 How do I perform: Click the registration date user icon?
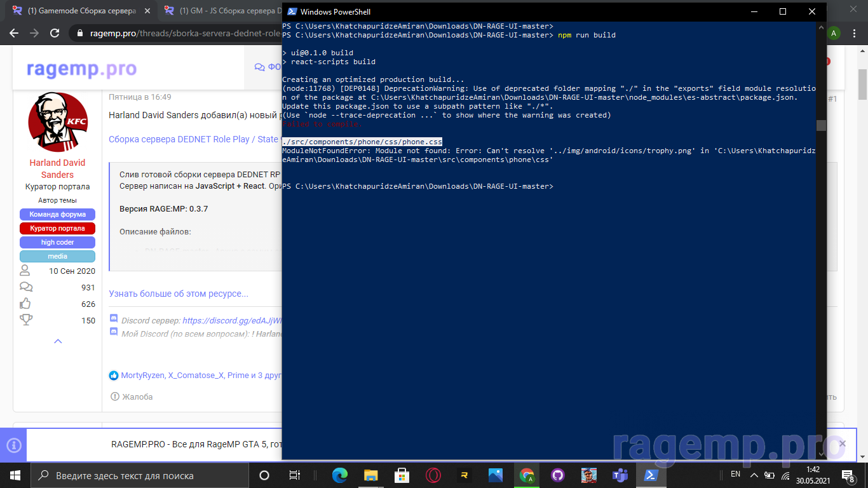(25, 271)
